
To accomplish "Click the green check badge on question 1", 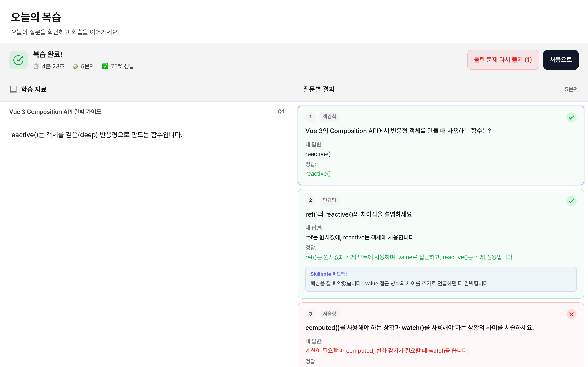I will 571,117.
